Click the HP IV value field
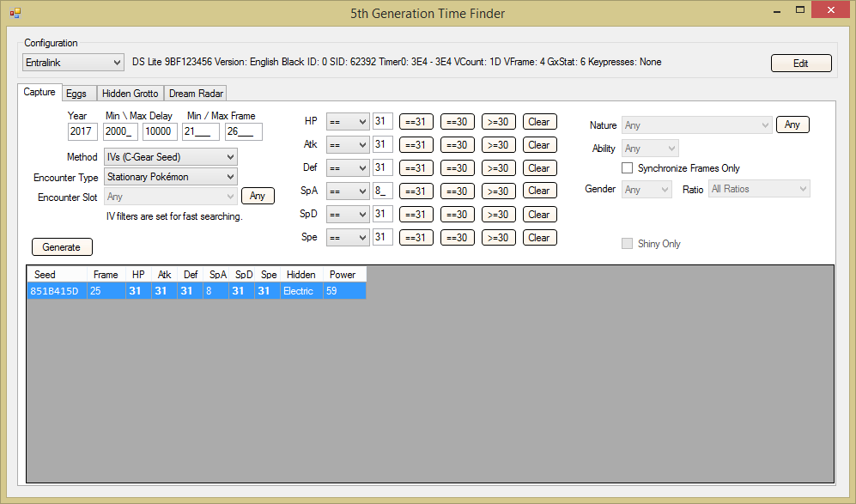This screenshot has height=504, width=856. click(383, 121)
